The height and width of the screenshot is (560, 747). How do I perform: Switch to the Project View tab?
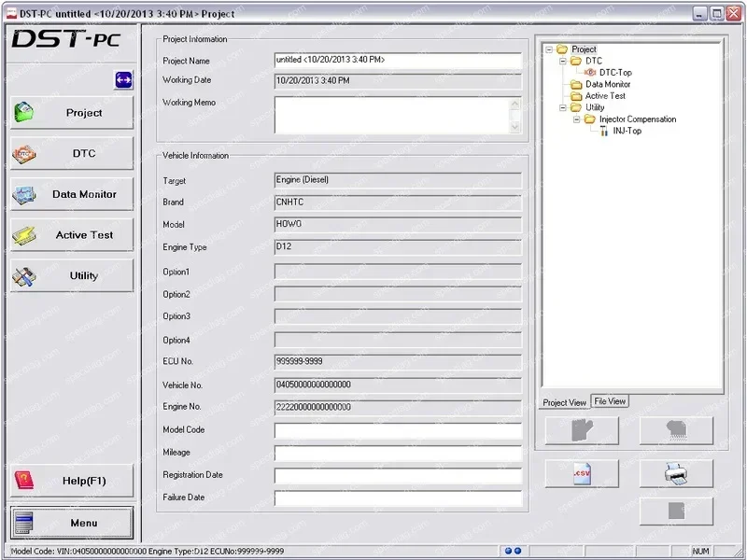click(x=564, y=402)
